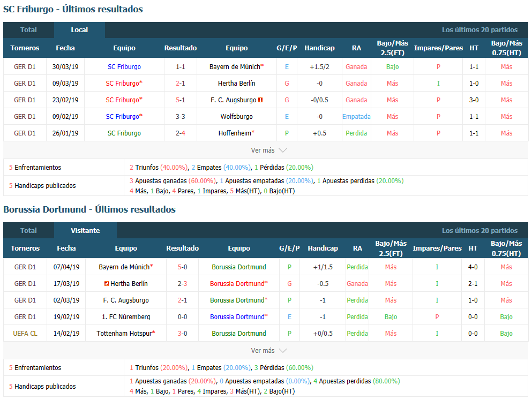Click 3 Pérdidas (60.00%) summary text
Viewport: 532px width, 400px height.
283,368
